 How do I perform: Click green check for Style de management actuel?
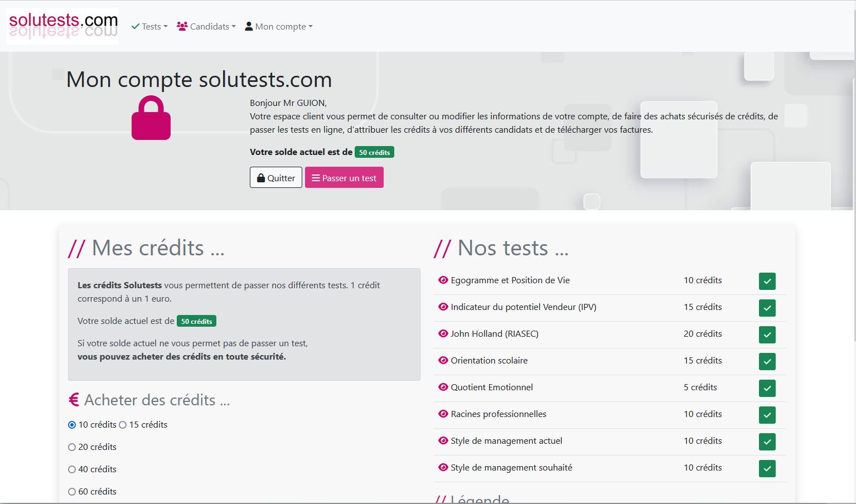pos(767,442)
